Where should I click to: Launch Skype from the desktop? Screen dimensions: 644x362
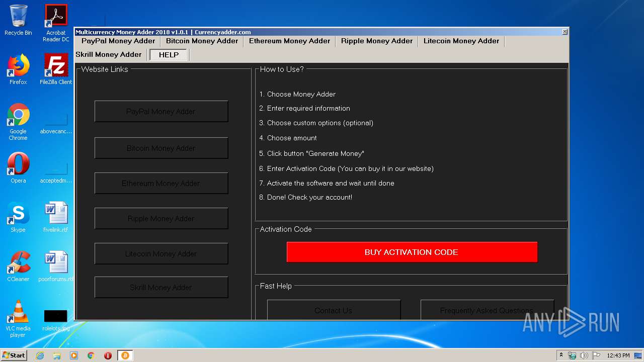[x=18, y=217]
